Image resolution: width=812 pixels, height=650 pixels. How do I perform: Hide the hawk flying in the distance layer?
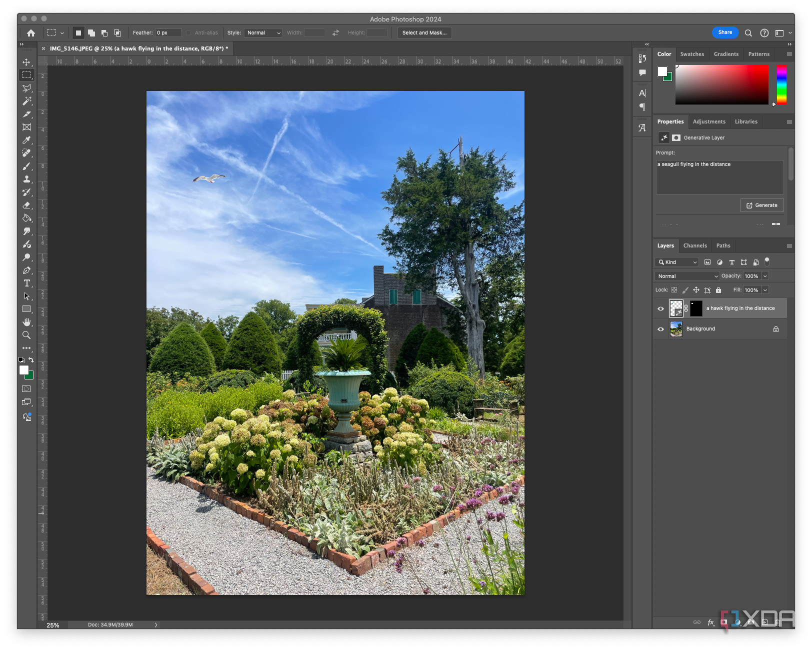pos(660,308)
